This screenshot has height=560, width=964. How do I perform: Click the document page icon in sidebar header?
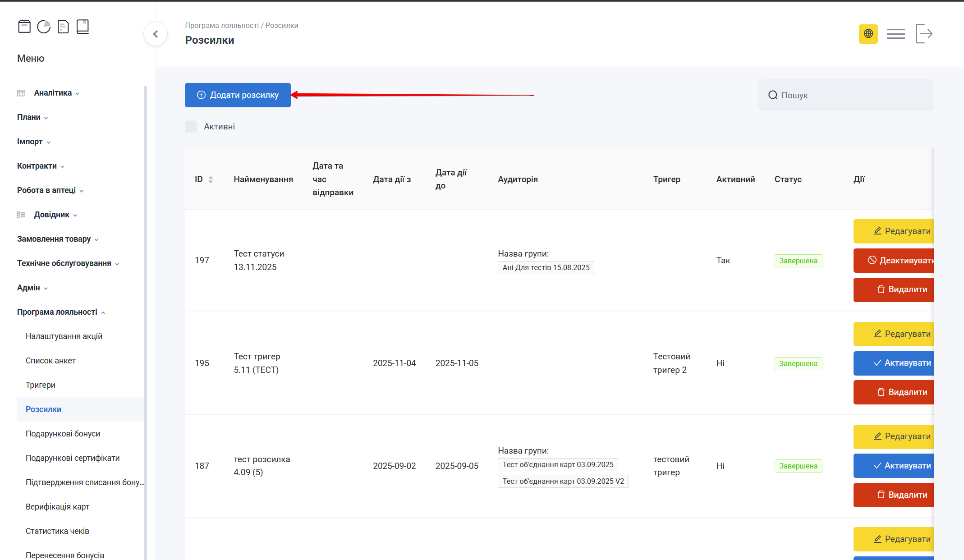[x=63, y=27]
